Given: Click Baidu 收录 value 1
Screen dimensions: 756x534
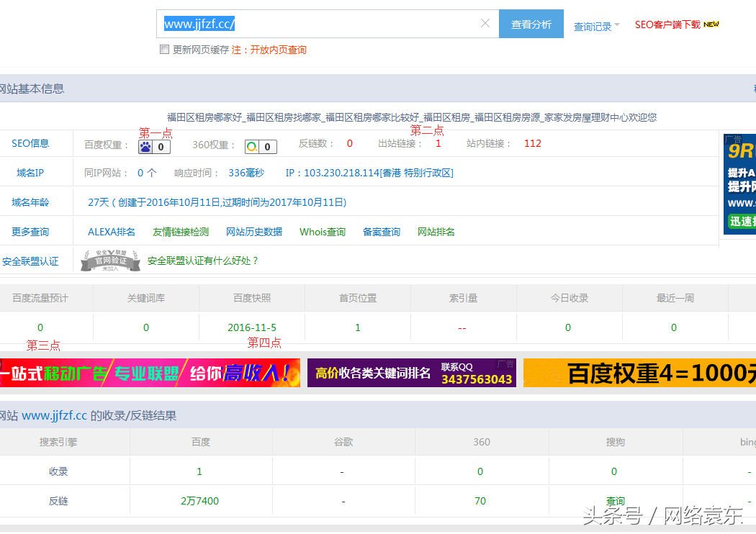Looking at the screenshot, I should (199, 471).
